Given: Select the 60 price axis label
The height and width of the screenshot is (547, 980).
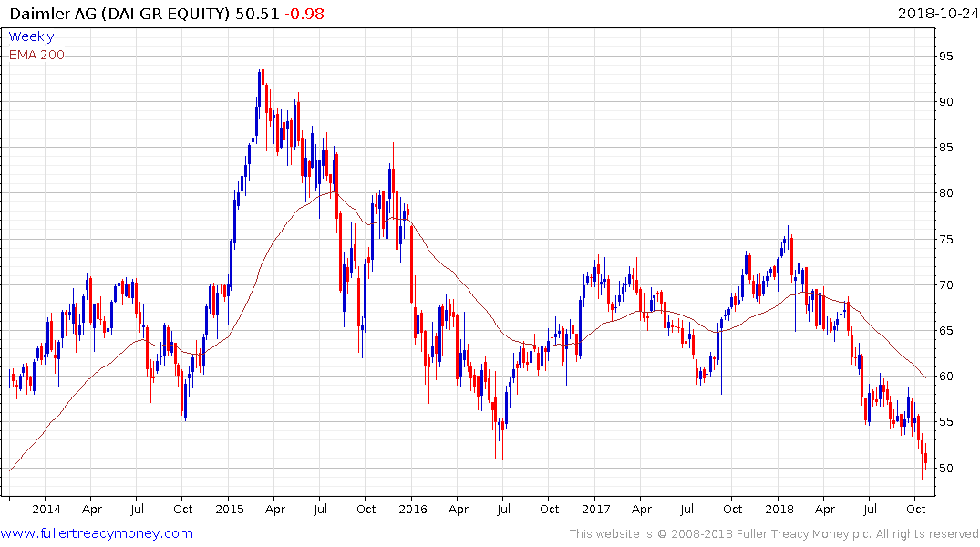Looking at the screenshot, I should [945, 377].
